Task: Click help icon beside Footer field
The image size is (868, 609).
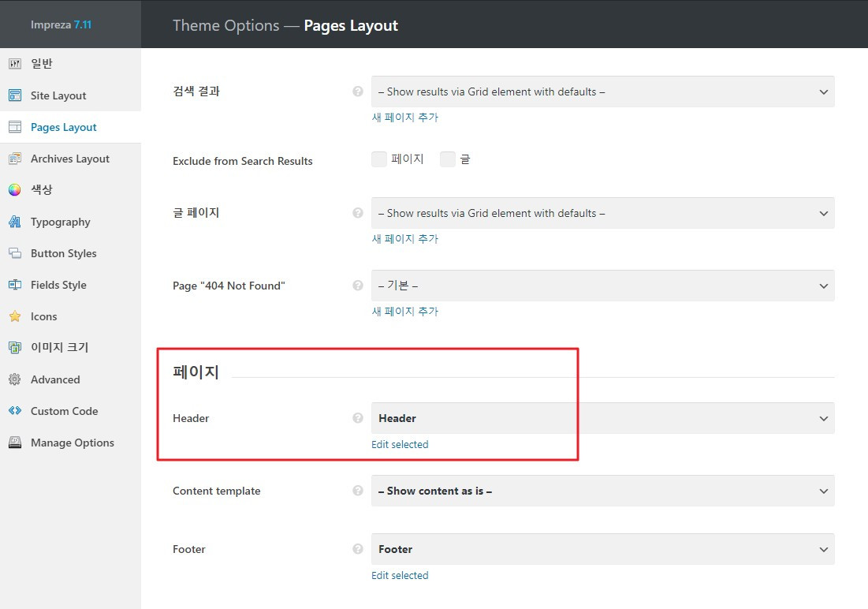Action: pyautogui.click(x=358, y=548)
